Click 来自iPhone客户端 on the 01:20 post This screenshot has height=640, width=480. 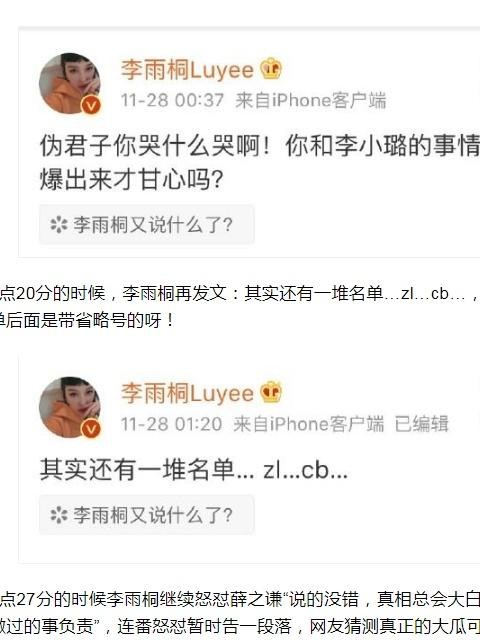[309, 424]
